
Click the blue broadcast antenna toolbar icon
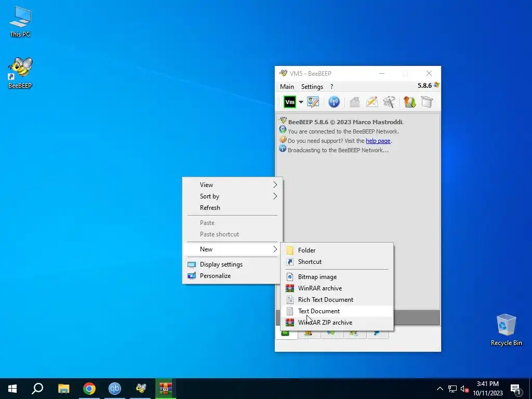click(334, 102)
